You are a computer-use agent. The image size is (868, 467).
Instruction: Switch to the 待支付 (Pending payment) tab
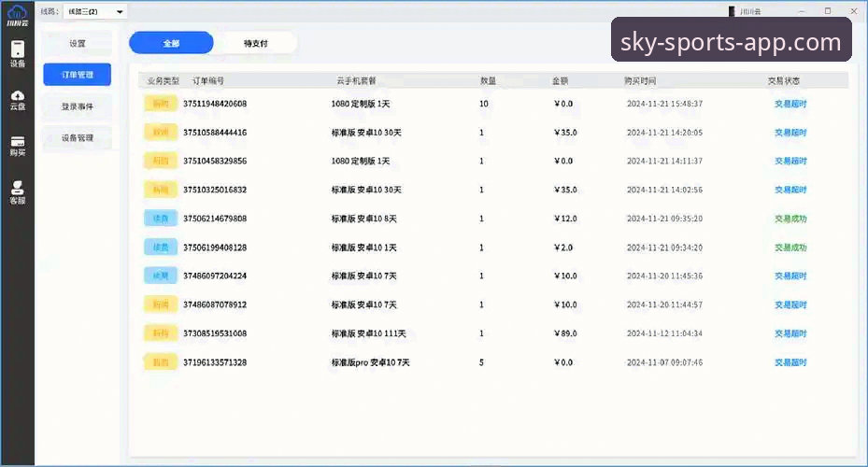pos(255,43)
